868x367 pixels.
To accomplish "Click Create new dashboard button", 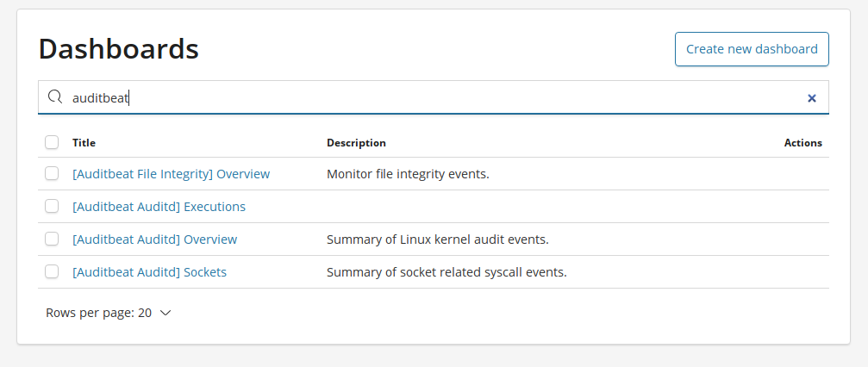I will pyautogui.click(x=752, y=49).
